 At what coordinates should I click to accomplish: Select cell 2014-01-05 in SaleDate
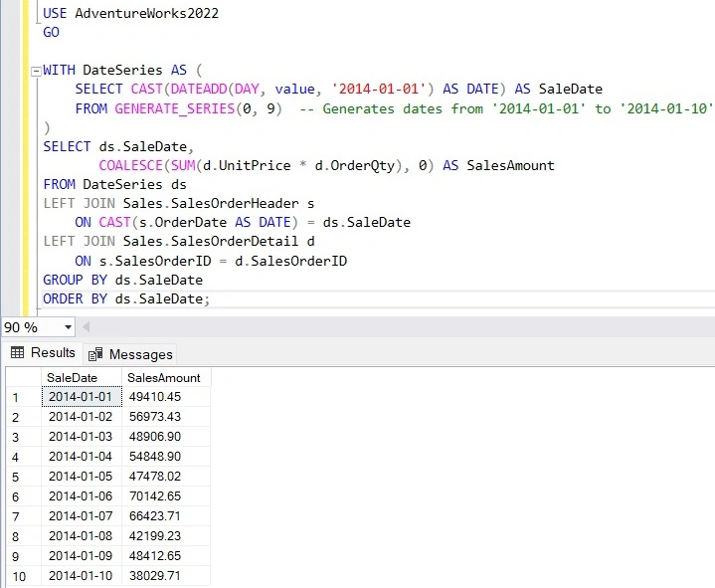82,477
